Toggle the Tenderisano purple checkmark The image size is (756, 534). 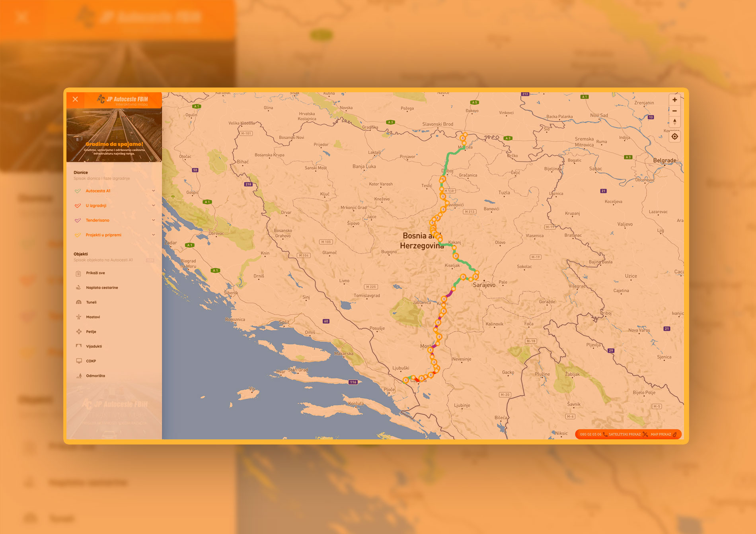[78, 220]
